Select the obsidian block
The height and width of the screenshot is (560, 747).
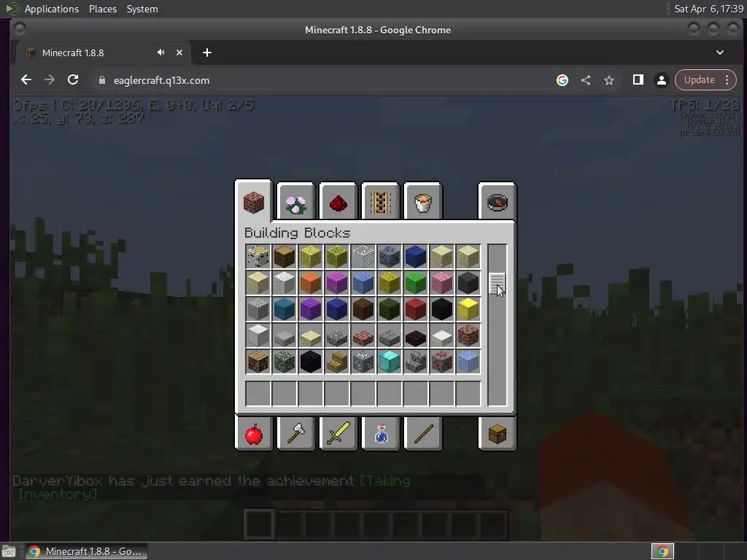pos(311,362)
